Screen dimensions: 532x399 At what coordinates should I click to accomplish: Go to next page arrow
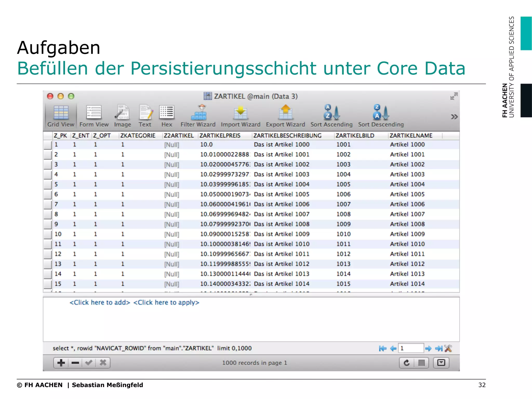(428, 348)
